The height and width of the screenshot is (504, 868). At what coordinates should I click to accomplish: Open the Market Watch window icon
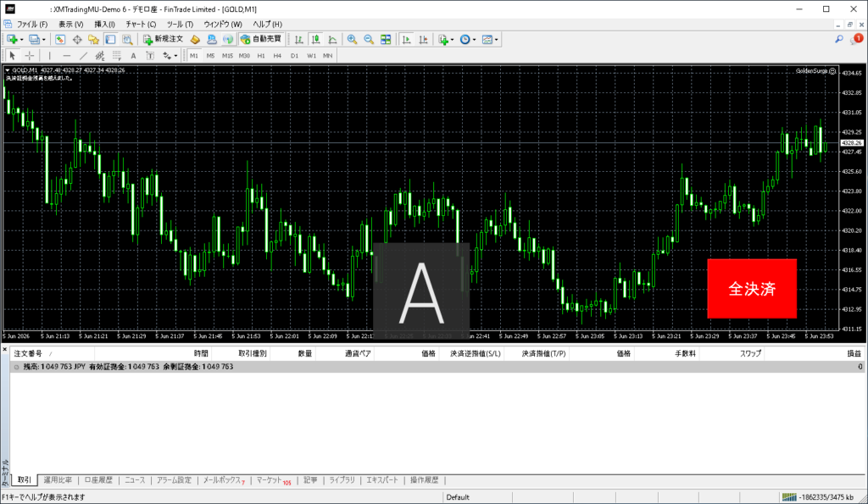click(60, 39)
